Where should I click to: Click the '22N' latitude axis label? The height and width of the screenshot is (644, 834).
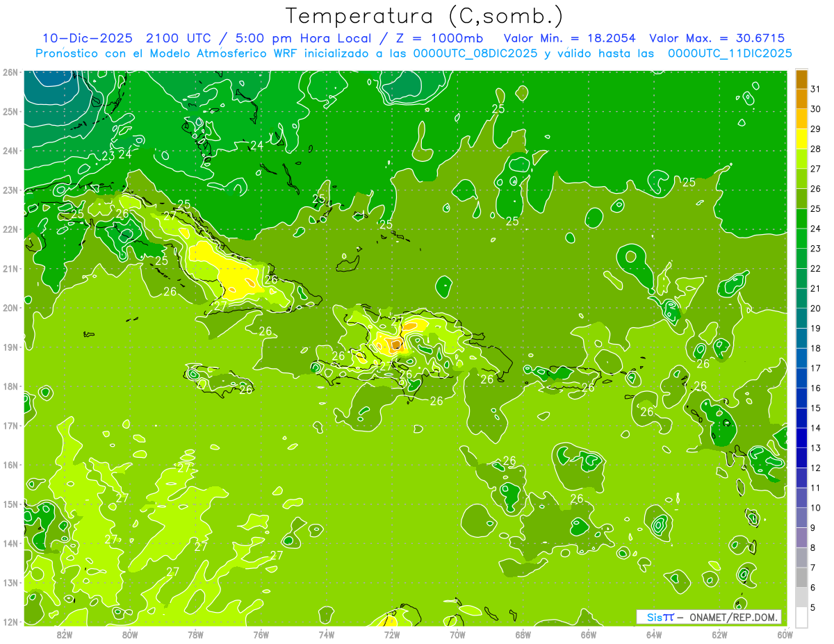point(10,229)
